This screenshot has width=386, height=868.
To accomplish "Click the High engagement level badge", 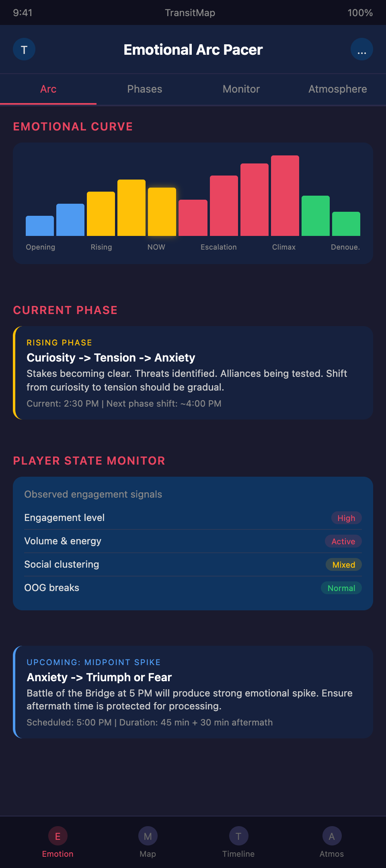I will pos(346,518).
